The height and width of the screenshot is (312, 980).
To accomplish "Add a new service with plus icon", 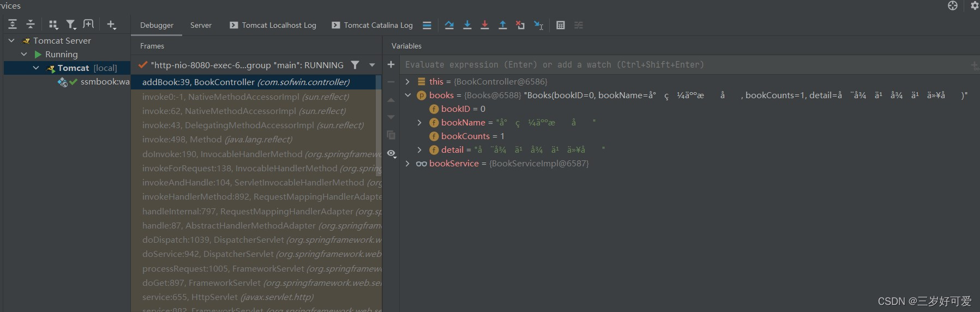I will click(x=111, y=25).
